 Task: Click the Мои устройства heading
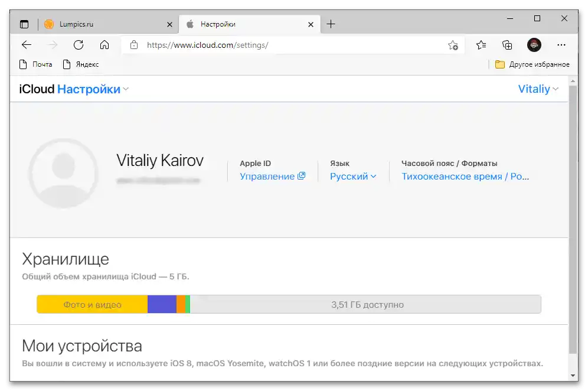(82, 346)
